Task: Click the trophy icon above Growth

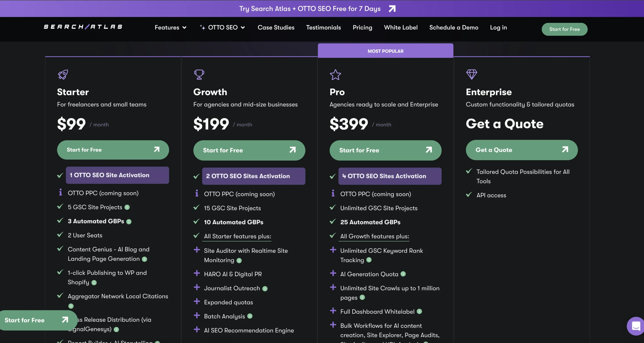Action: pos(199,74)
